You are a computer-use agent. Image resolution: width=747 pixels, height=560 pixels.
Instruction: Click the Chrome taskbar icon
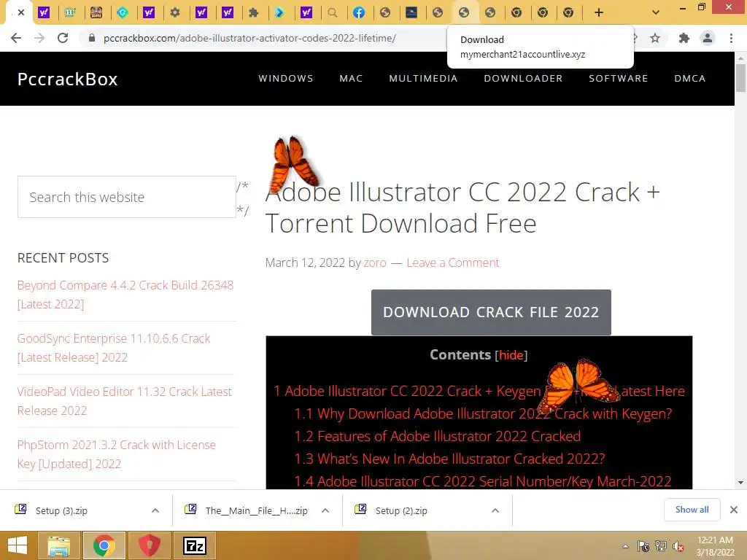click(x=104, y=545)
